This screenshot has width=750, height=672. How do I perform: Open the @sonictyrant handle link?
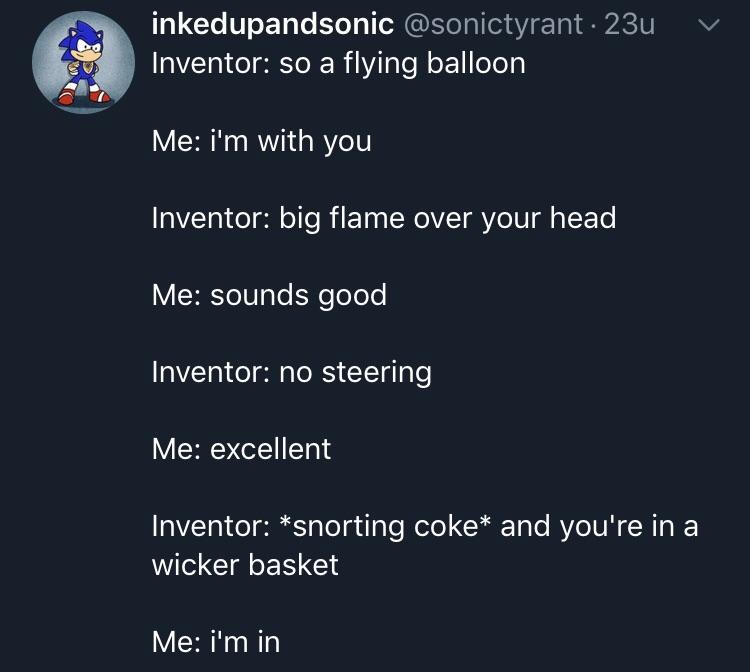click(493, 24)
